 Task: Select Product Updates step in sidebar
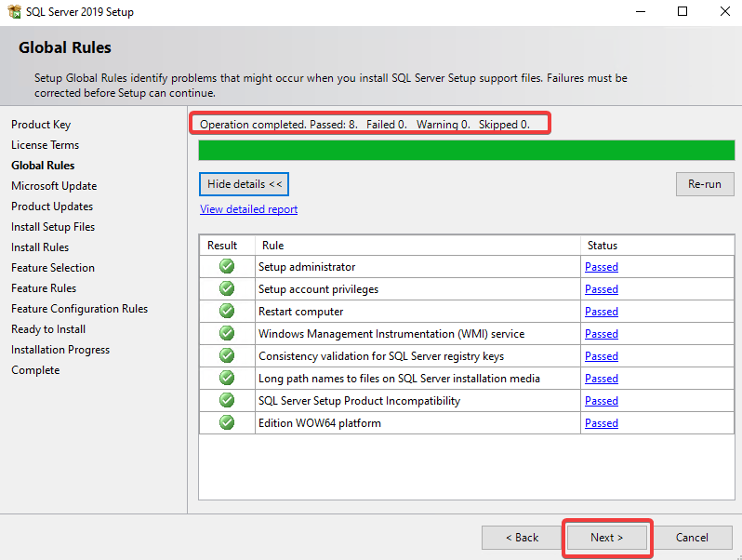52,207
